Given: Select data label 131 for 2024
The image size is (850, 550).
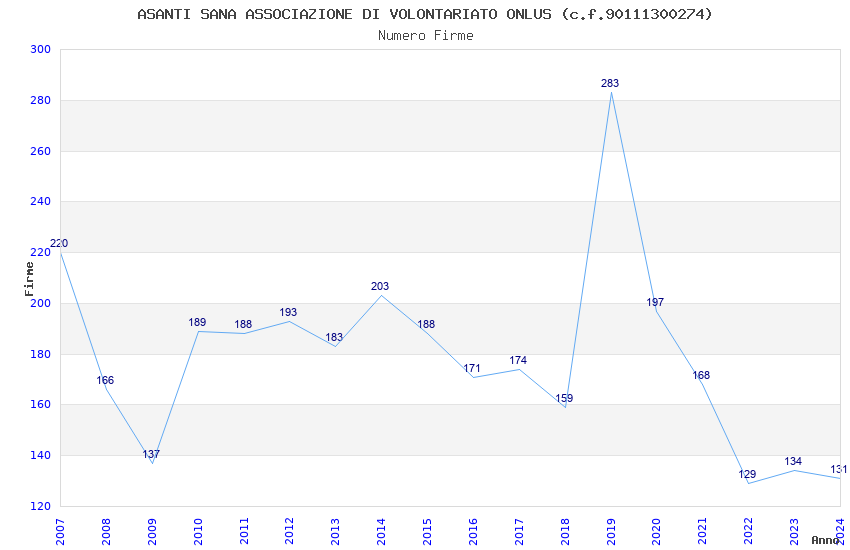Looking at the screenshot, I should point(839,469).
